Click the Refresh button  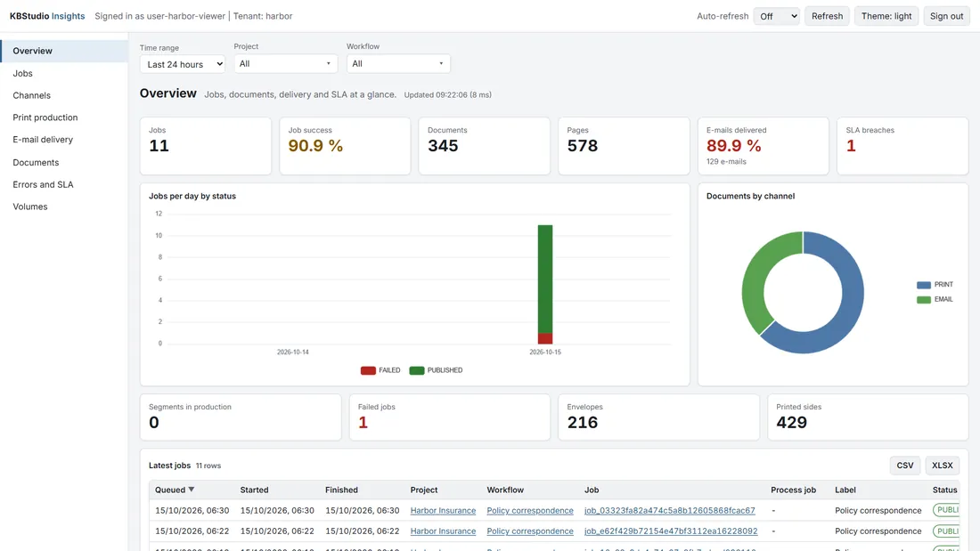(827, 16)
